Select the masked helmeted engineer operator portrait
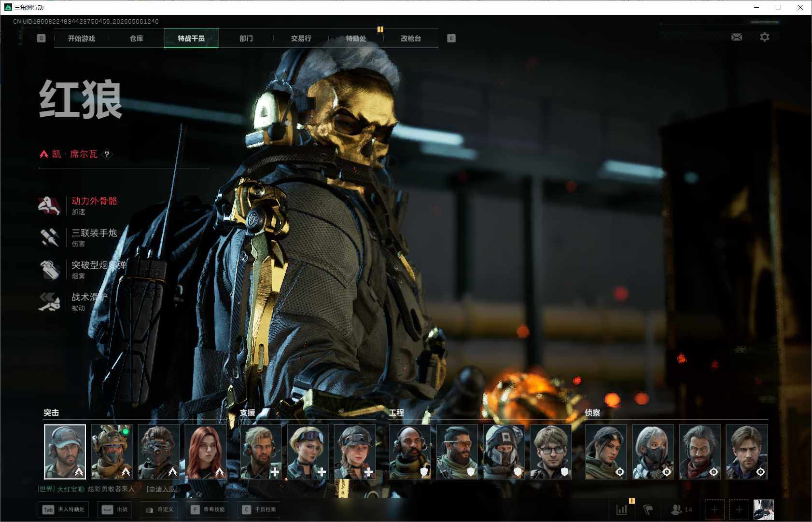812x522 pixels. 504,452
